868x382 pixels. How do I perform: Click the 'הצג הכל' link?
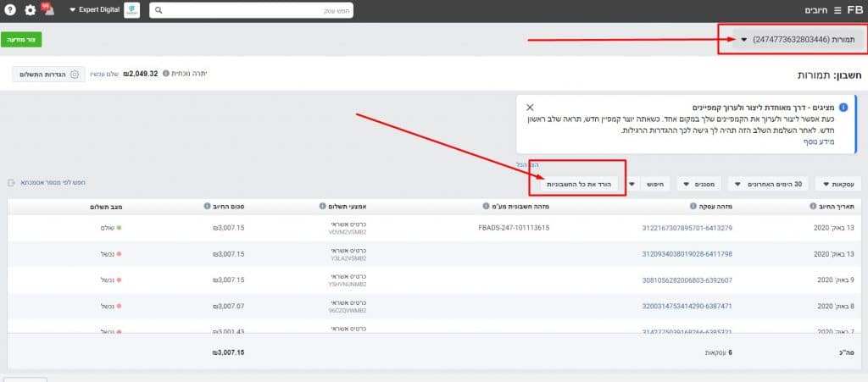(x=527, y=164)
